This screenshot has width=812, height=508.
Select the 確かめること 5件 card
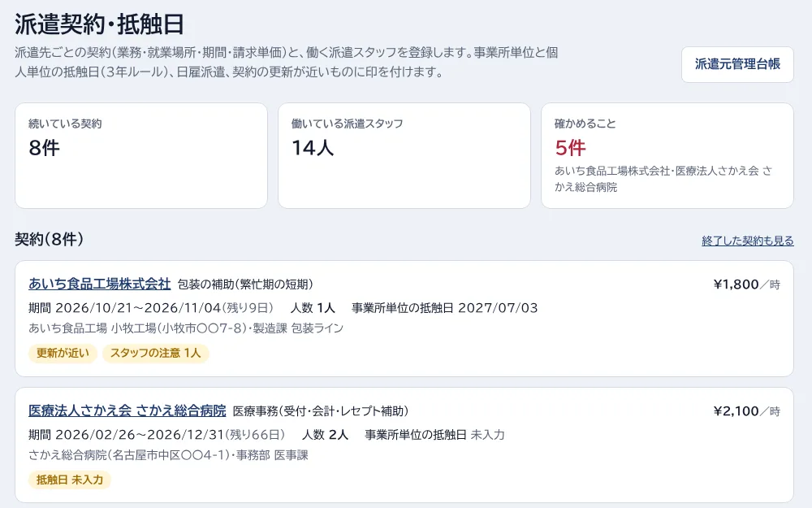[667, 155]
